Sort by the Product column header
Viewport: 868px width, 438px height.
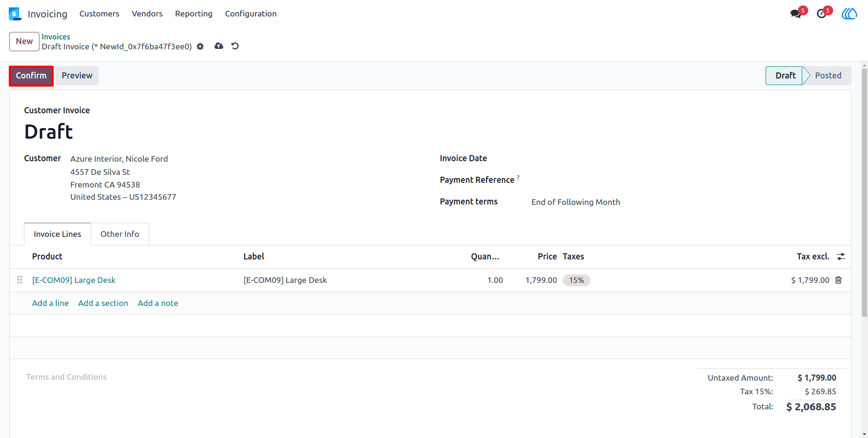click(x=47, y=257)
